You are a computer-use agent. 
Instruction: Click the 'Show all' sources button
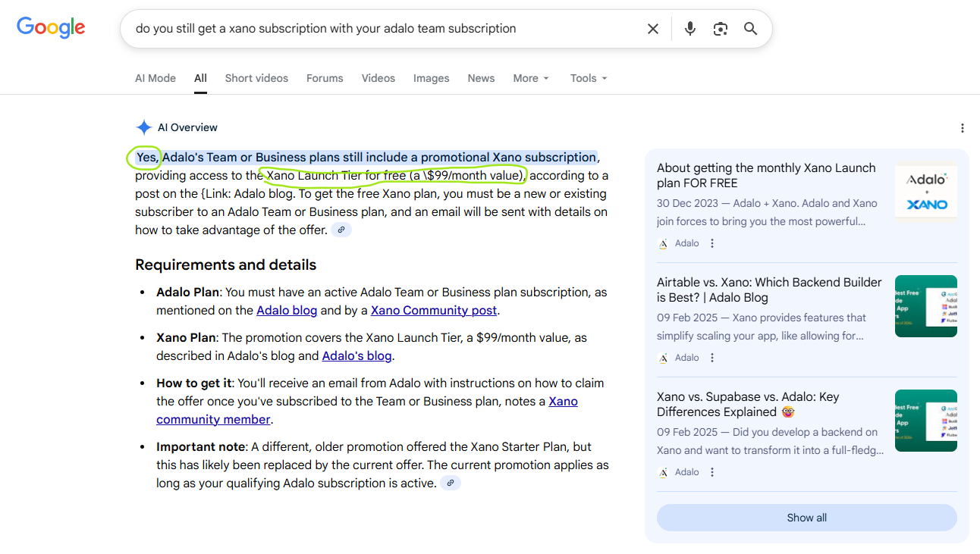point(807,518)
